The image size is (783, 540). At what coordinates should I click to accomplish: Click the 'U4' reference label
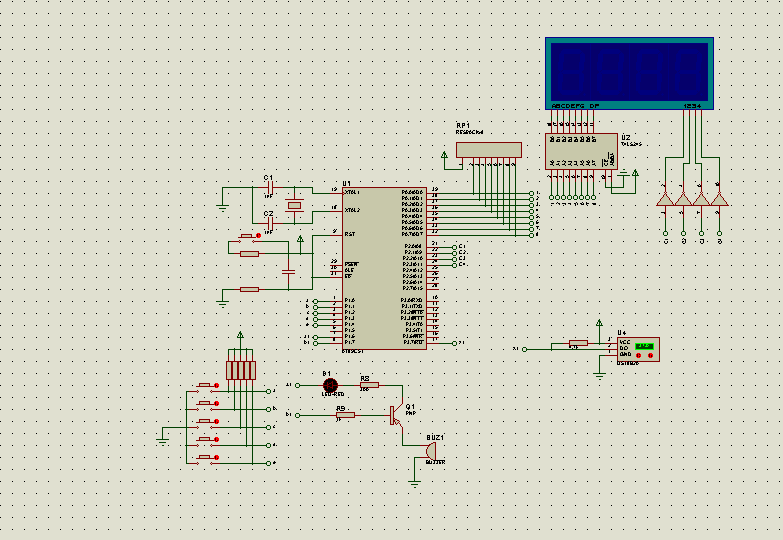pyautogui.click(x=622, y=333)
